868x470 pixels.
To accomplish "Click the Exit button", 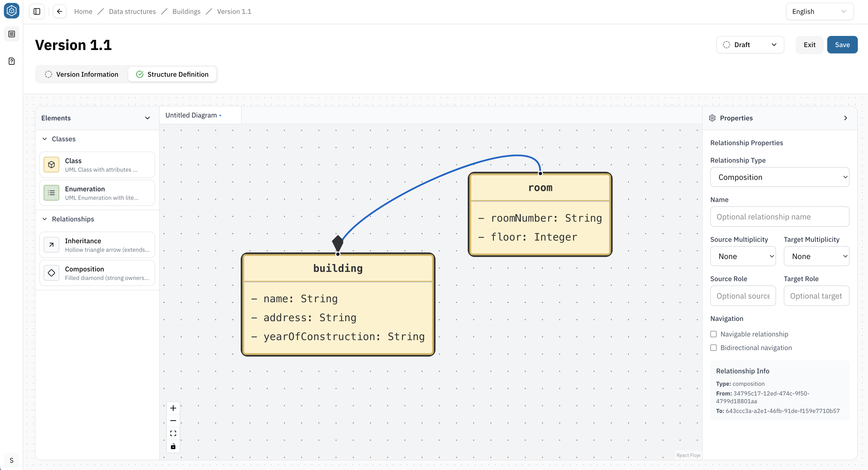I will (809, 45).
